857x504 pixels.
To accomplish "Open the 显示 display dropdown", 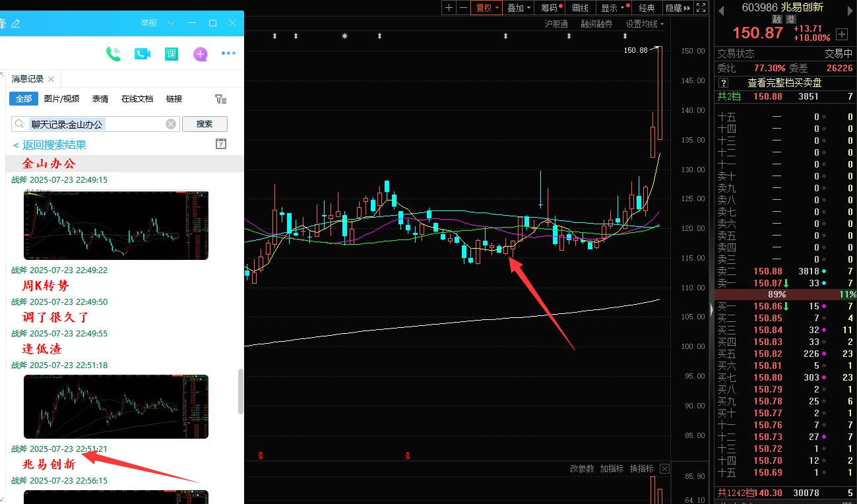I will pos(613,8).
